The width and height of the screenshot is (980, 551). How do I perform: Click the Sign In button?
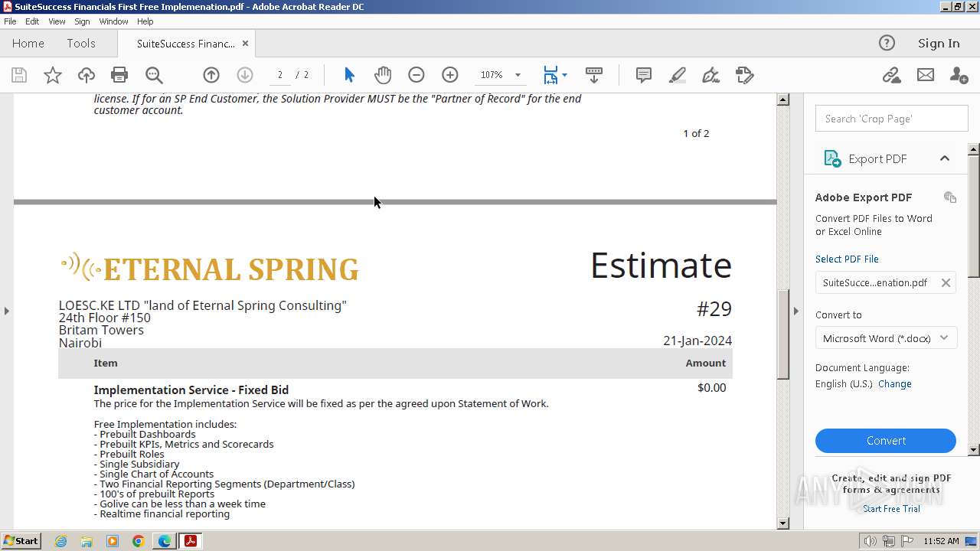939,44
